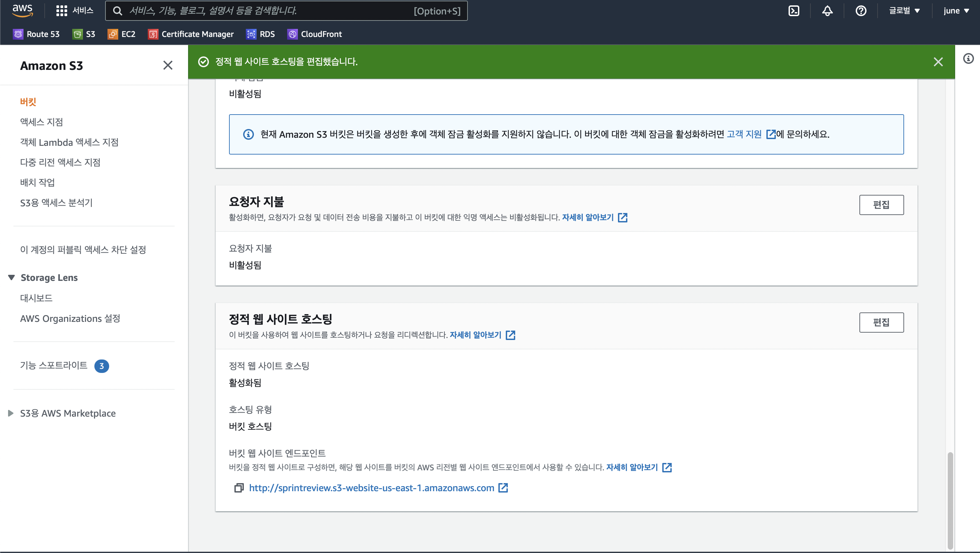Go to 액세스 지점 in sidebar
The image size is (980, 553).
click(x=41, y=122)
